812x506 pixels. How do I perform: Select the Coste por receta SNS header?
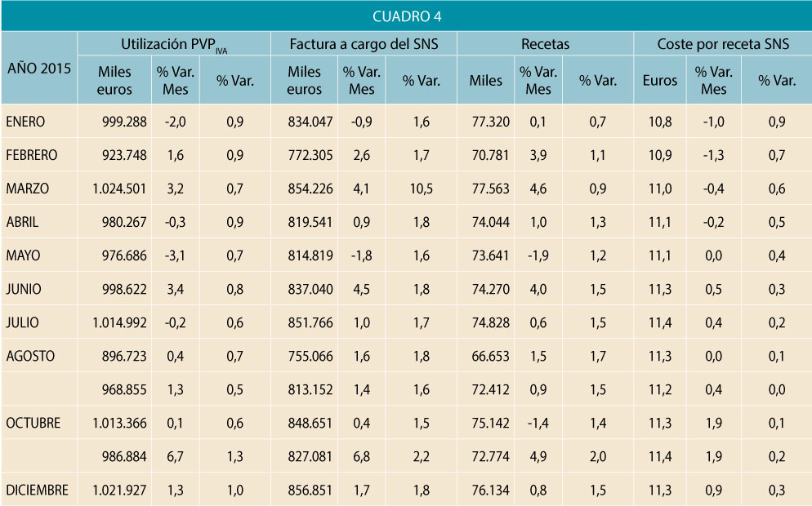(x=723, y=44)
